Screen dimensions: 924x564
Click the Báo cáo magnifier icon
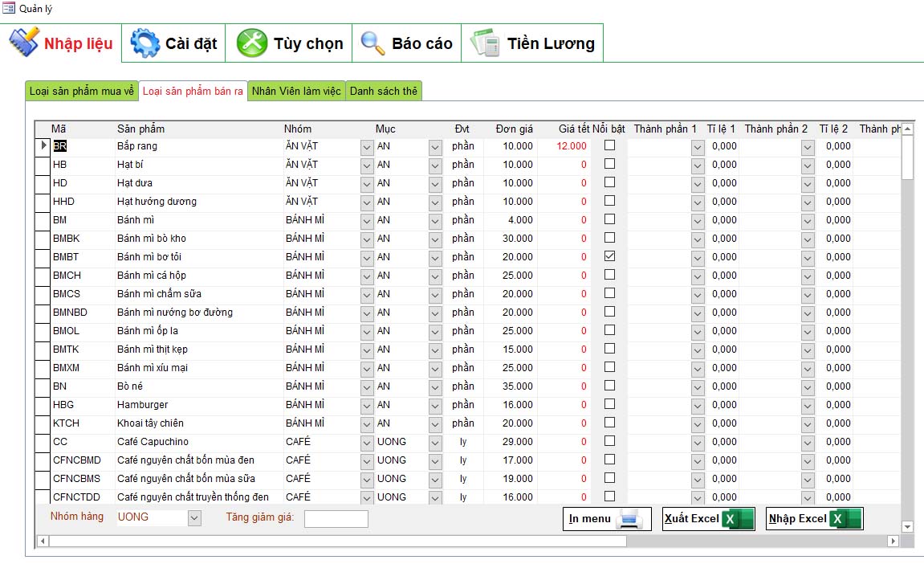372,43
